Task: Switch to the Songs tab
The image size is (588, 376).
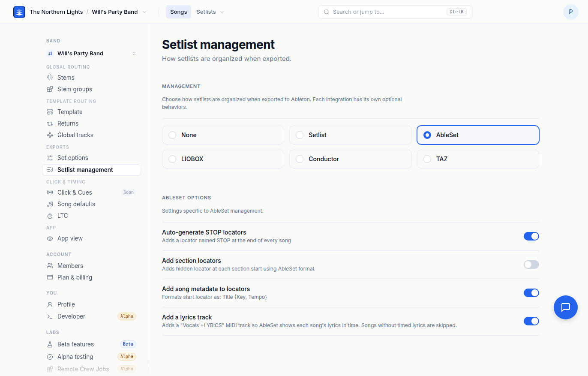Action: pyautogui.click(x=179, y=12)
